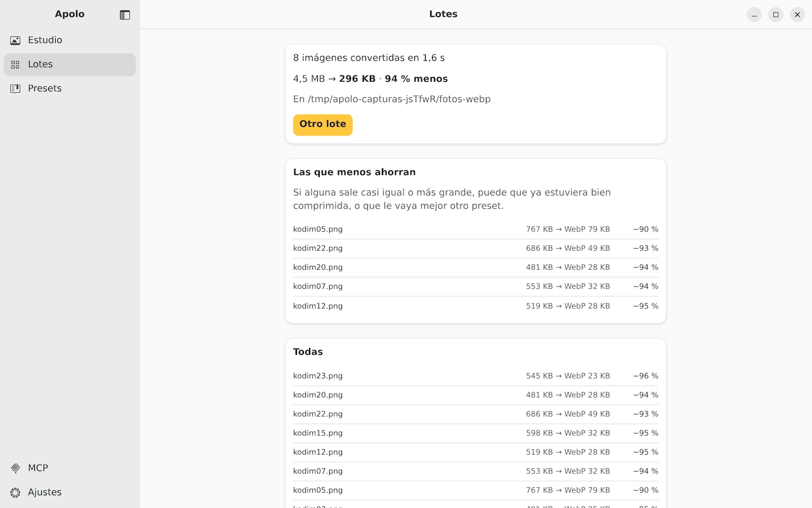Toggle the sidebar panel icon beside Apolo
This screenshot has width=812, height=508.
125,15
